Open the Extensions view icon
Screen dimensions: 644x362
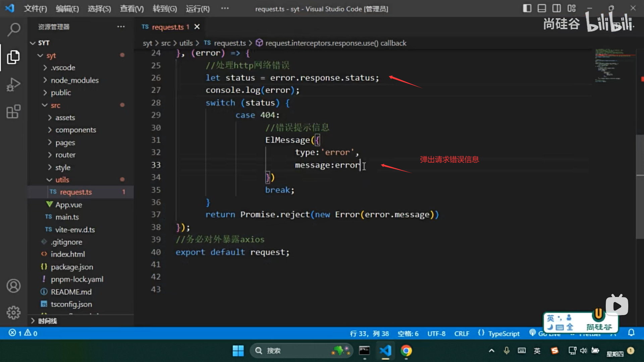(x=13, y=112)
